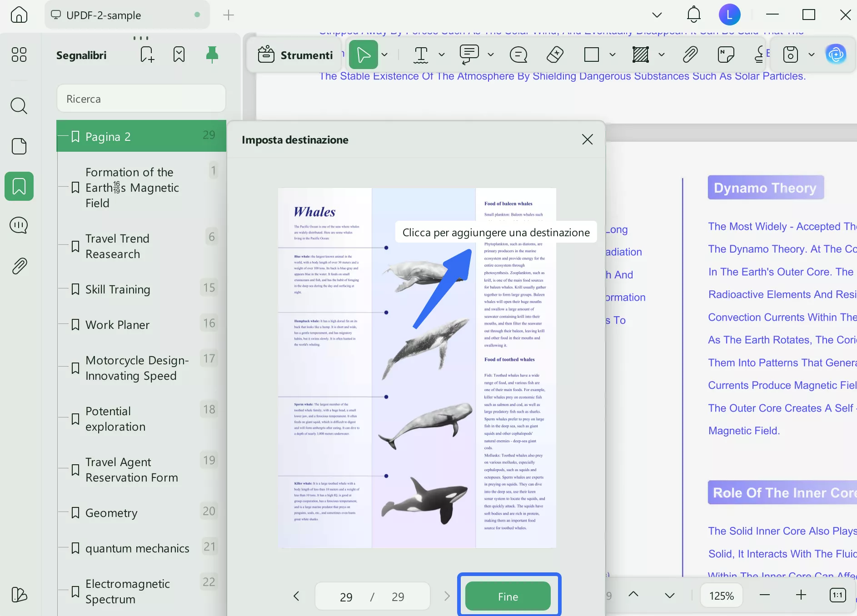Close the Imposta destinazione dialog
Screen dimensions: 857x616
(x=587, y=139)
